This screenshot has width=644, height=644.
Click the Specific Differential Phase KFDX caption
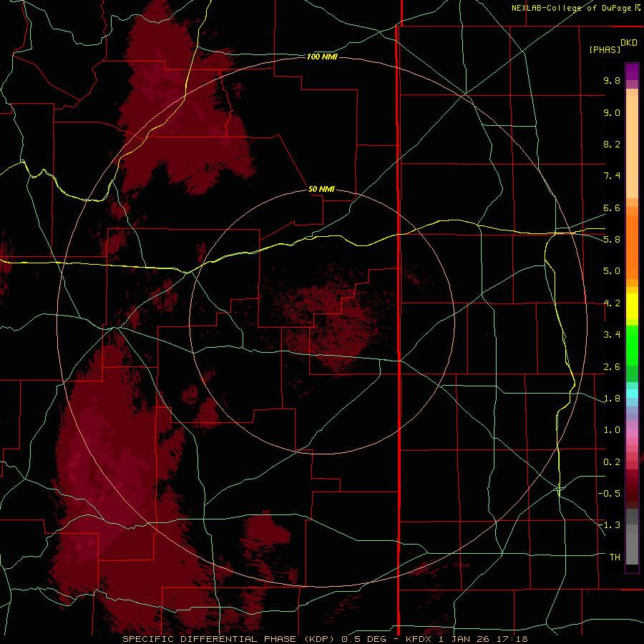pyautogui.click(x=325, y=639)
